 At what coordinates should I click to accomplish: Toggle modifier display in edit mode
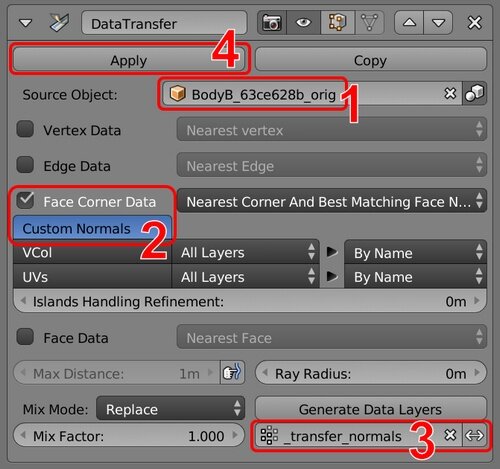point(337,23)
